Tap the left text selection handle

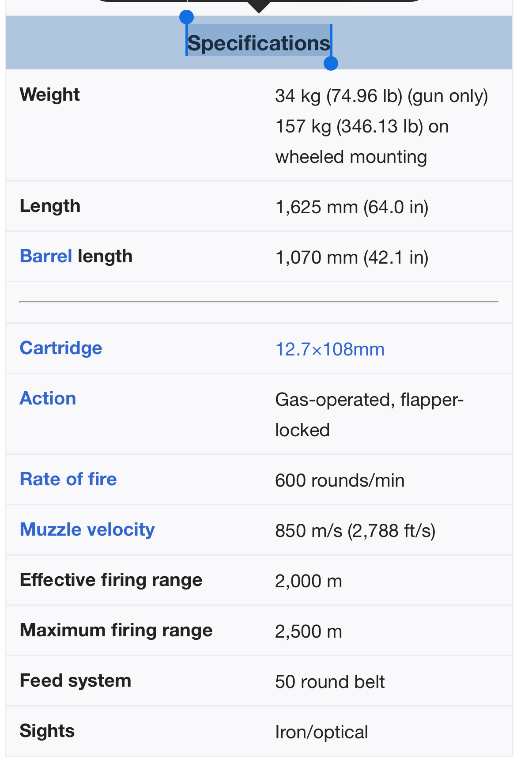186,18
